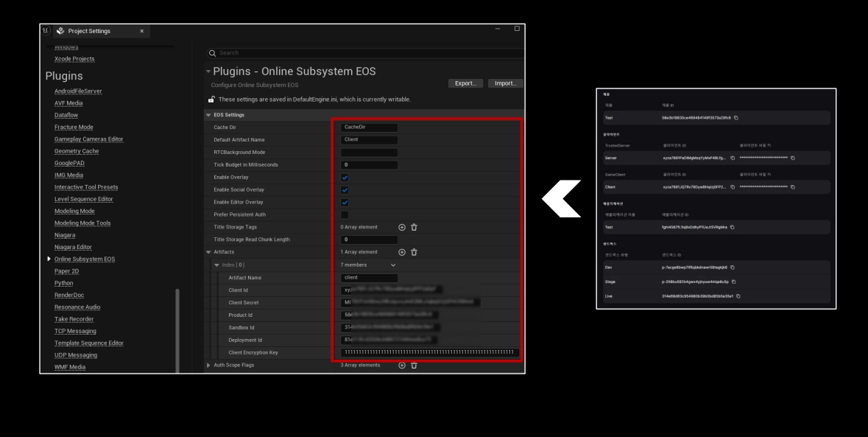Collapse the Plugins - Online Subsystem EOS heading
This screenshot has width=868, height=437.
coord(208,71)
